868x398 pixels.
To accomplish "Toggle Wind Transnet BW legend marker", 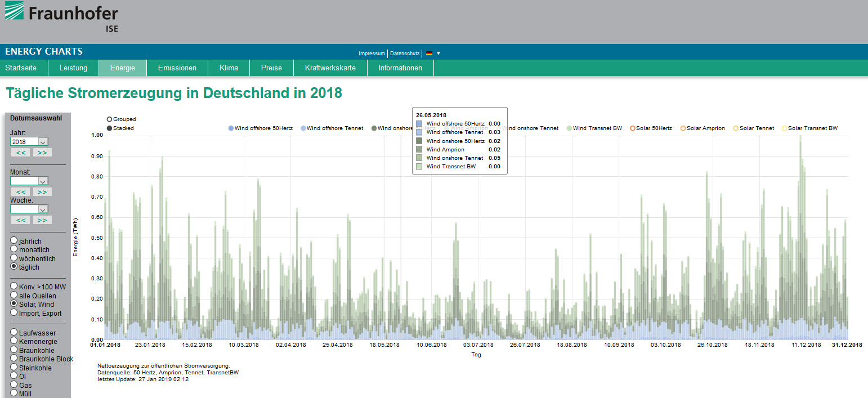I will tap(570, 128).
